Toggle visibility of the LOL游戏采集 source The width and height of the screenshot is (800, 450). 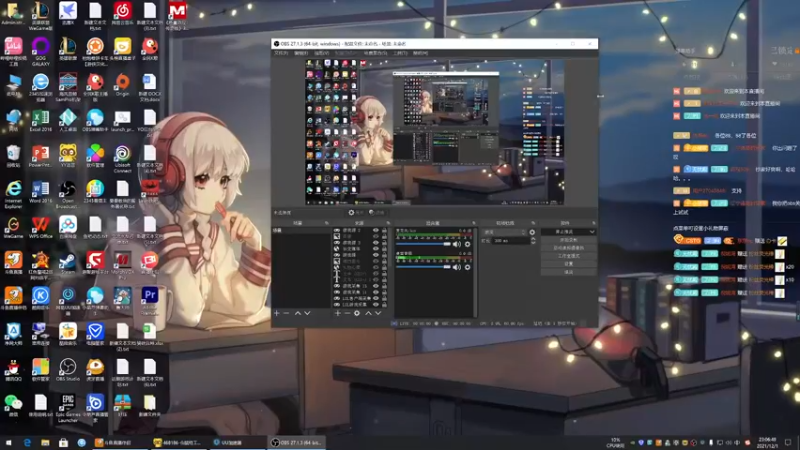pos(376,305)
